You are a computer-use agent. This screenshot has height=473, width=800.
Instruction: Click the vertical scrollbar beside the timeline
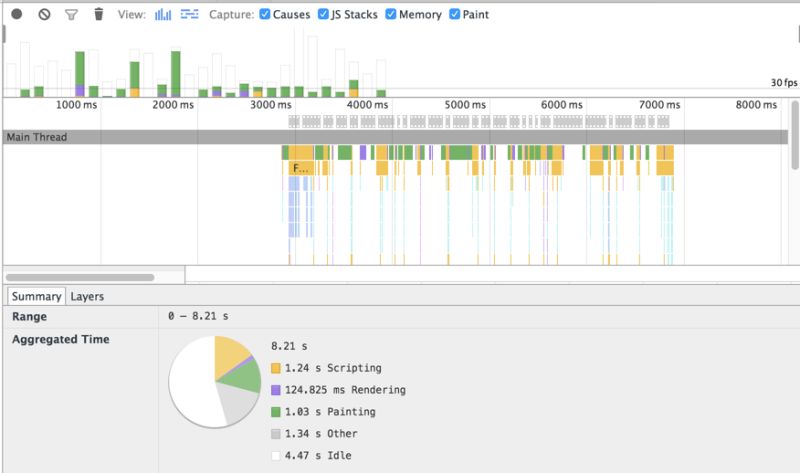coord(795,135)
